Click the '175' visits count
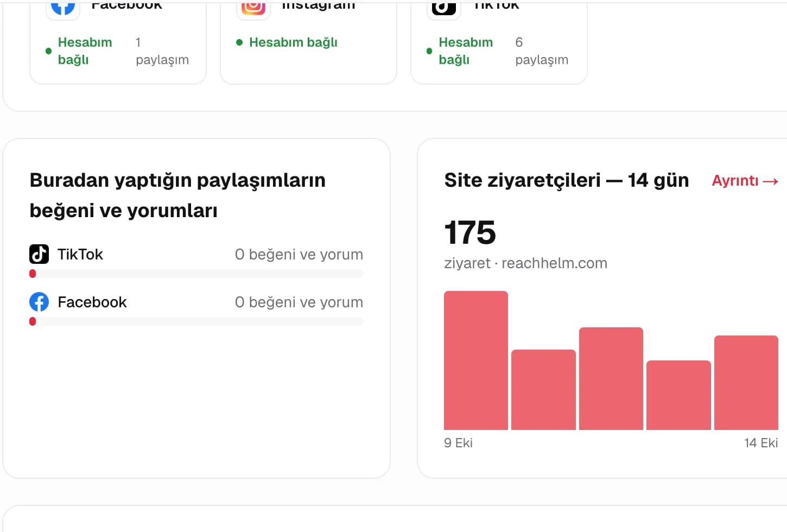This screenshot has height=532, width=787. (x=470, y=232)
